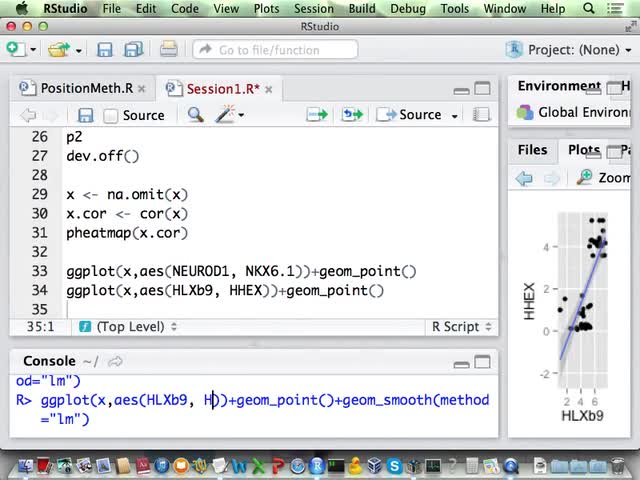This screenshot has width=640, height=480.
Task: Select the Session1.R* tab
Action: (x=223, y=89)
